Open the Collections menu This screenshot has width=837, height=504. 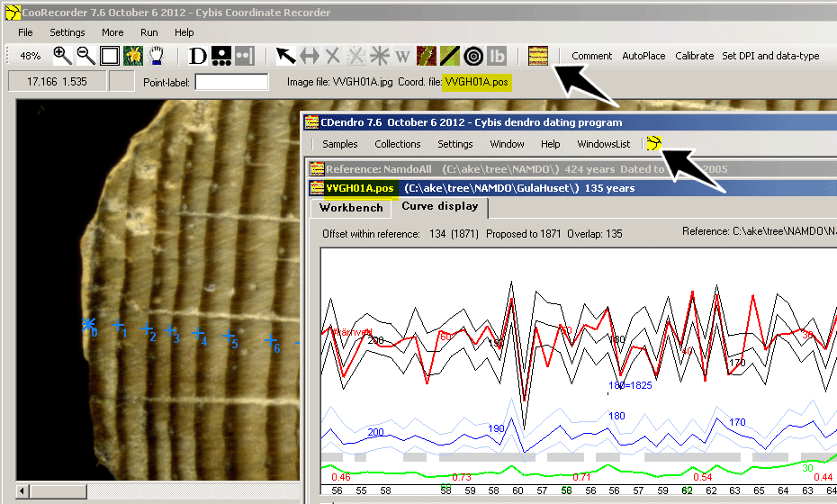(398, 144)
